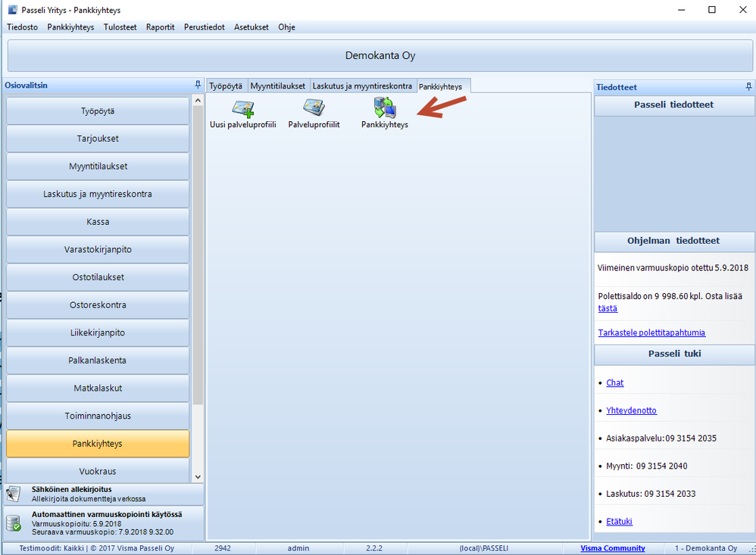Open the Ohje menu
Screen dimensions: 756x555
click(286, 27)
